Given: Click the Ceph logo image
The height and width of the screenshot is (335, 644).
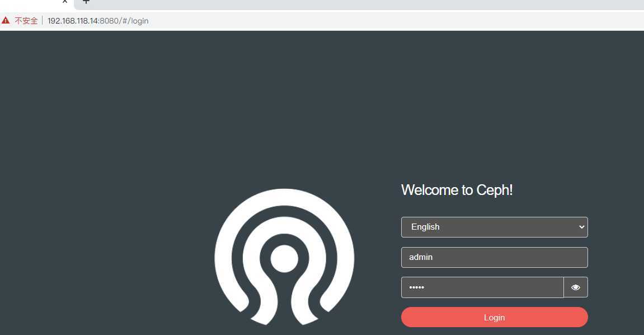Looking at the screenshot, I should coord(284,257).
